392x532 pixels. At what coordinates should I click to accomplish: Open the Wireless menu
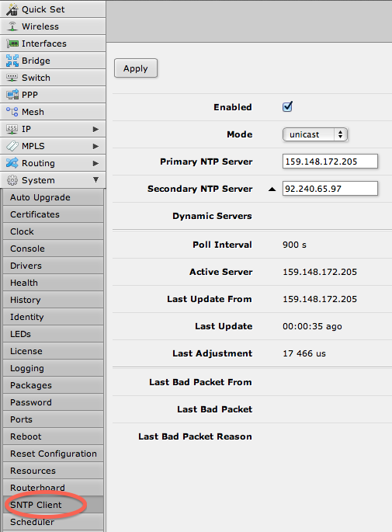click(x=53, y=26)
